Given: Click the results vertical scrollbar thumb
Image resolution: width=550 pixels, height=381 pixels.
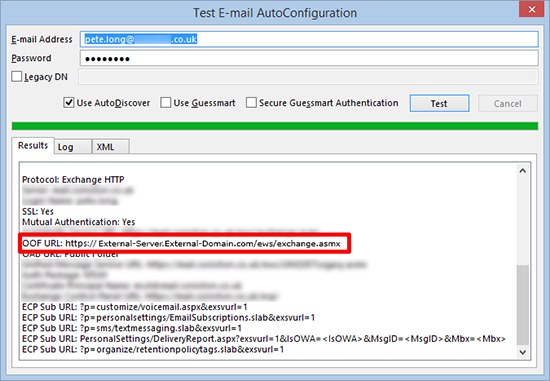Looking at the screenshot, I should (x=523, y=305).
